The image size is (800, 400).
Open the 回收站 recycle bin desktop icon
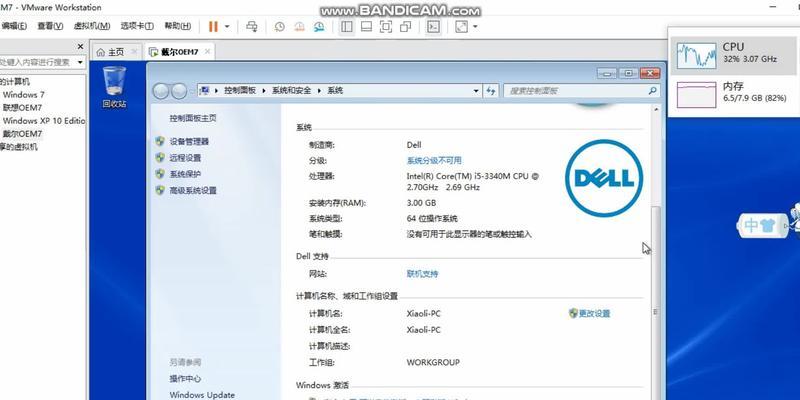114,87
